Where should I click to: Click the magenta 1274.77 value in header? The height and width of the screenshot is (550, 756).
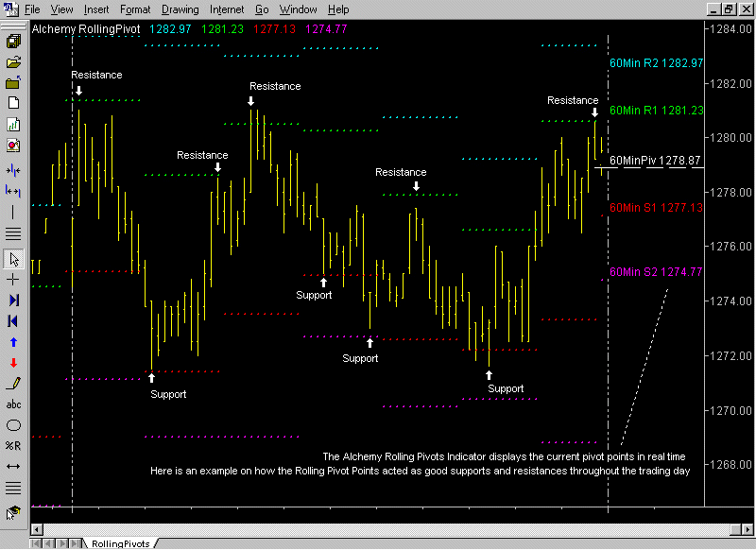[x=326, y=29]
